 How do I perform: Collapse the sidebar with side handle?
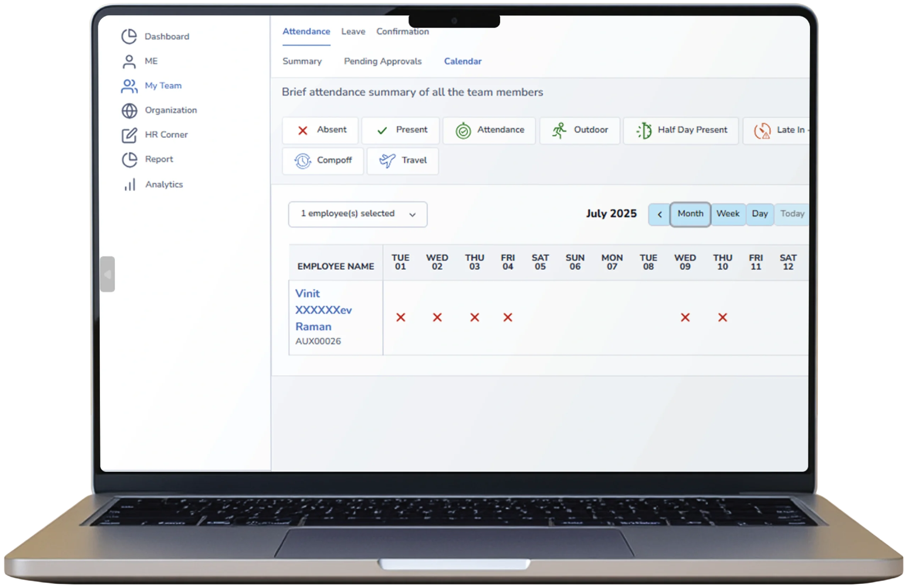point(107,274)
